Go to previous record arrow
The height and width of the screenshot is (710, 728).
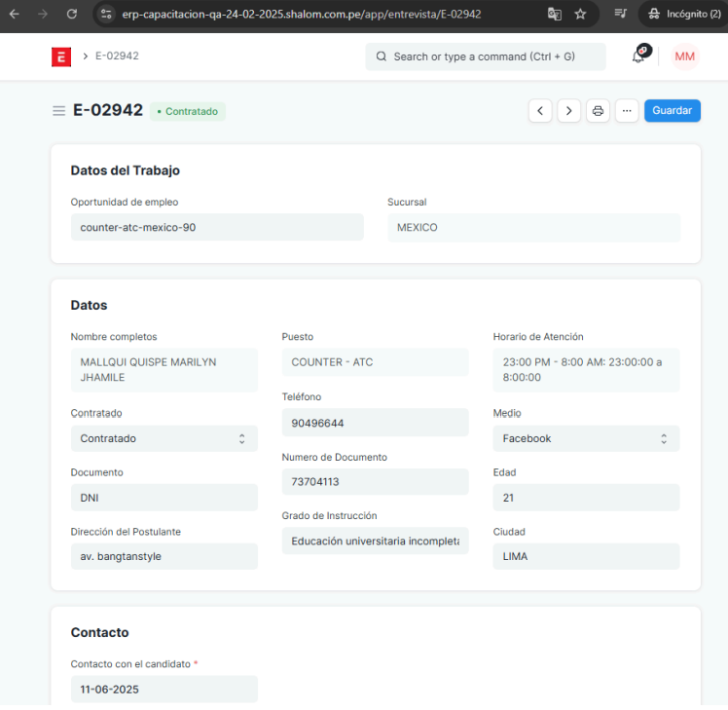click(x=540, y=111)
